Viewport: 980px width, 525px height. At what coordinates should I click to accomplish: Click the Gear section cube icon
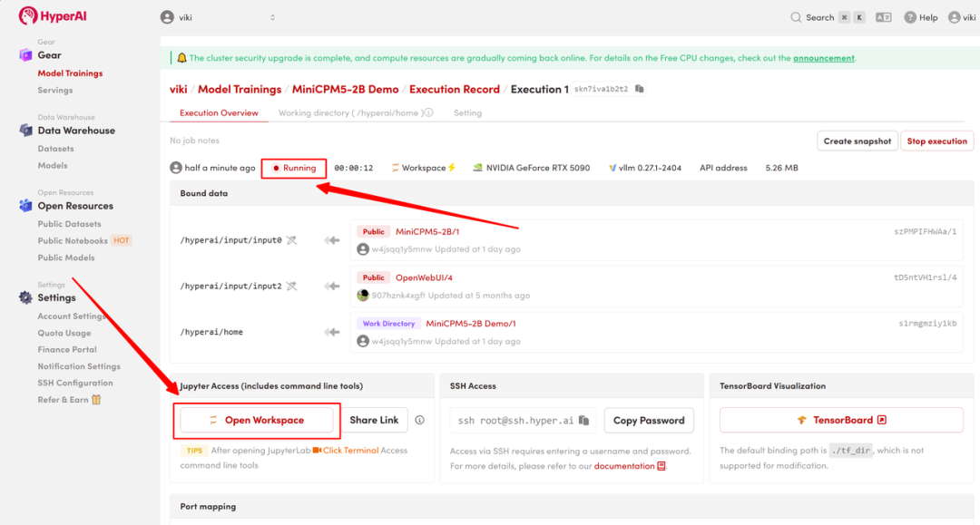(x=25, y=55)
